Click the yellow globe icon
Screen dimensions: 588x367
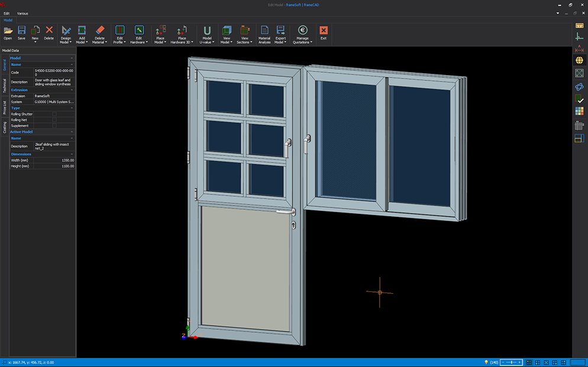coord(579,60)
